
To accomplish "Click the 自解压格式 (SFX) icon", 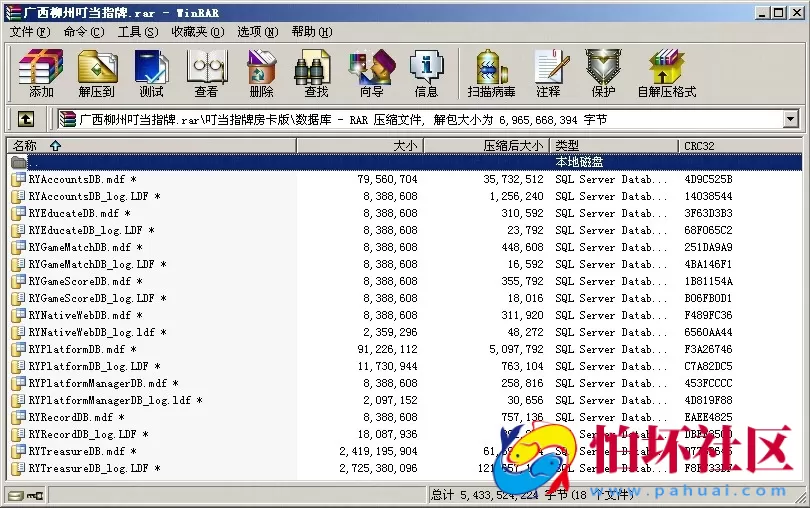I will (667, 71).
